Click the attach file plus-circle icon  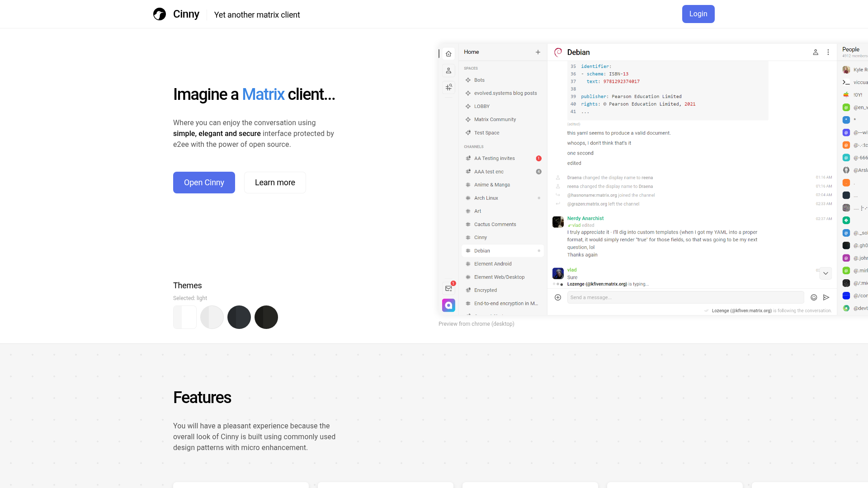click(x=558, y=297)
